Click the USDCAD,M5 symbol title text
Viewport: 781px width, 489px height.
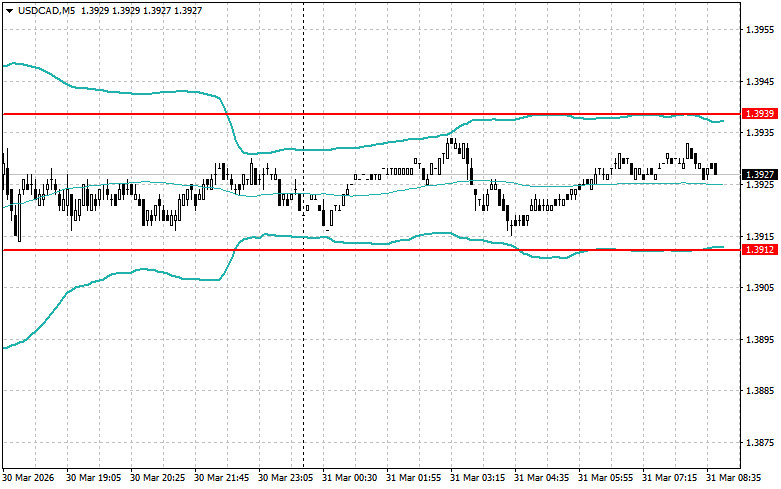(46, 10)
